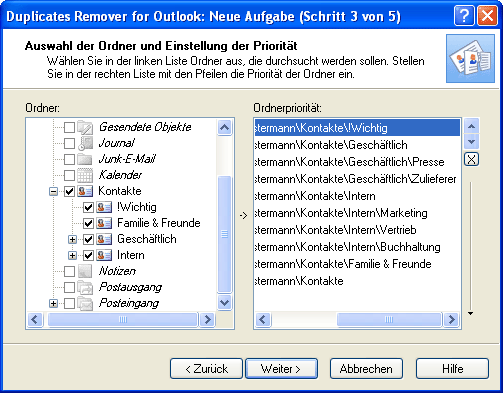
Task: Select the plain Kontakte\Intern priority entry
Action: point(357,196)
